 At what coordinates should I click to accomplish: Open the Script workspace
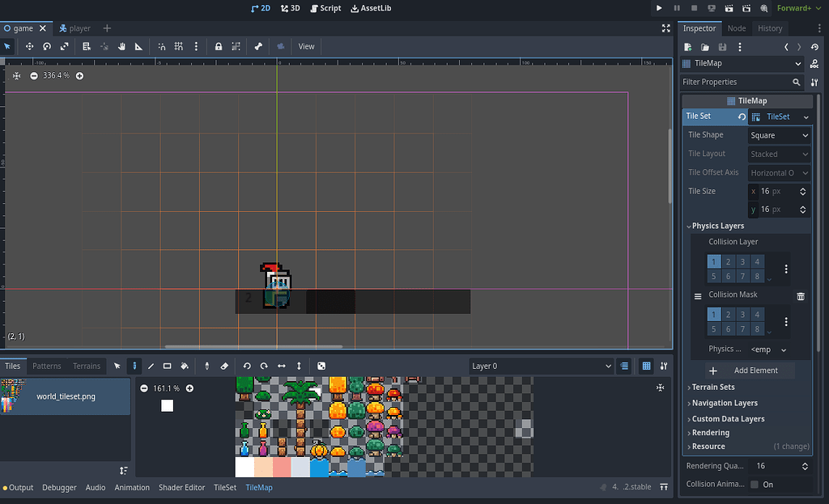tap(325, 8)
